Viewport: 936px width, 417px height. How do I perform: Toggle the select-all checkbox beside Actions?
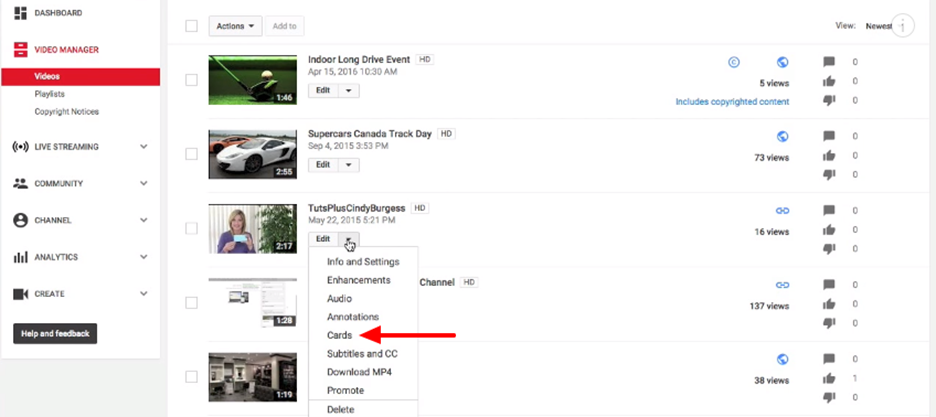coord(191,26)
